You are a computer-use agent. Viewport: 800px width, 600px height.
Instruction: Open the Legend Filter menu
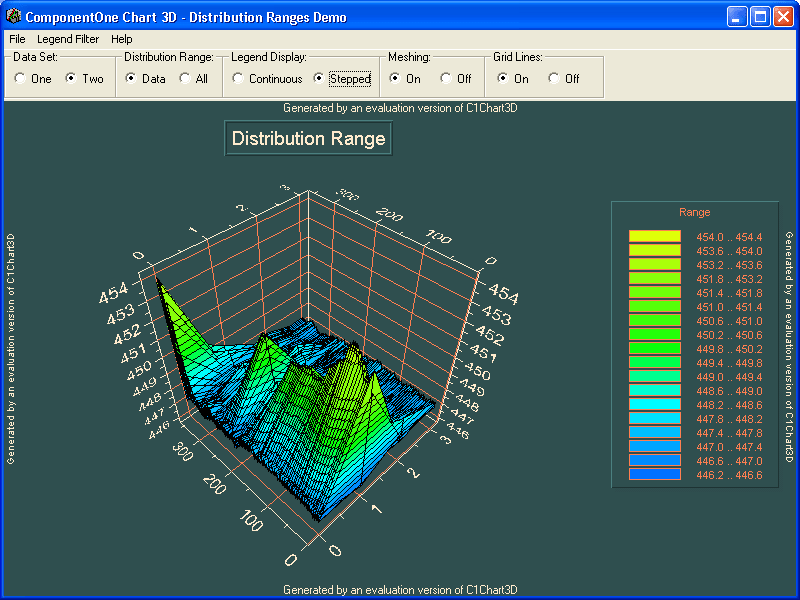tap(68, 39)
